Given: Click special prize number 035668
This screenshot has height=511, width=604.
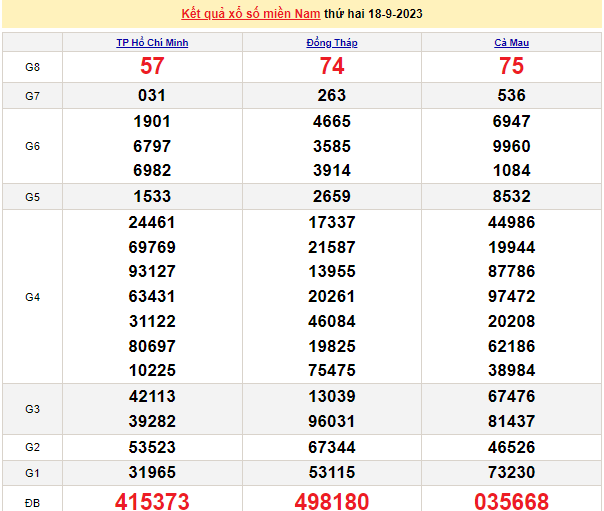Looking at the screenshot, I should tap(511, 501).
